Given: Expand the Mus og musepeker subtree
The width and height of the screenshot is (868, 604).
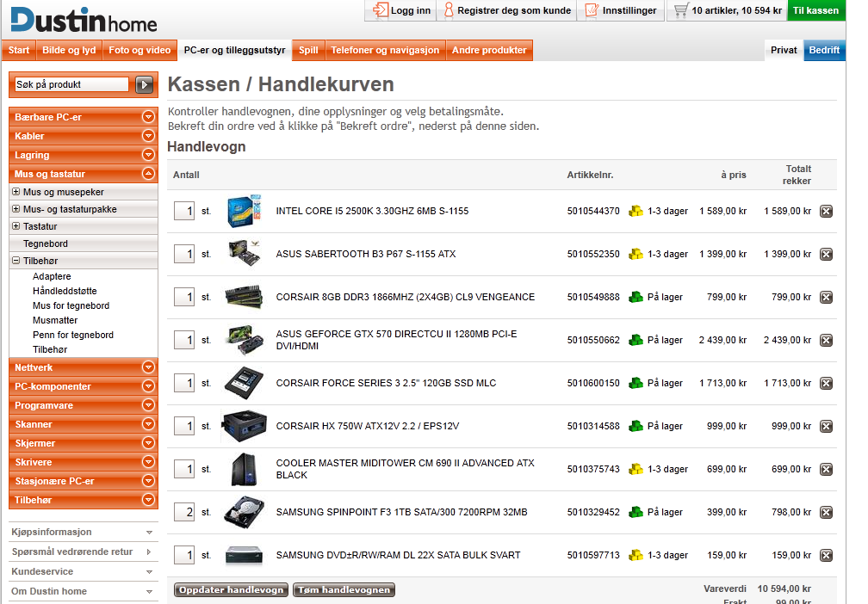Looking at the screenshot, I should click(x=16, y=192).
